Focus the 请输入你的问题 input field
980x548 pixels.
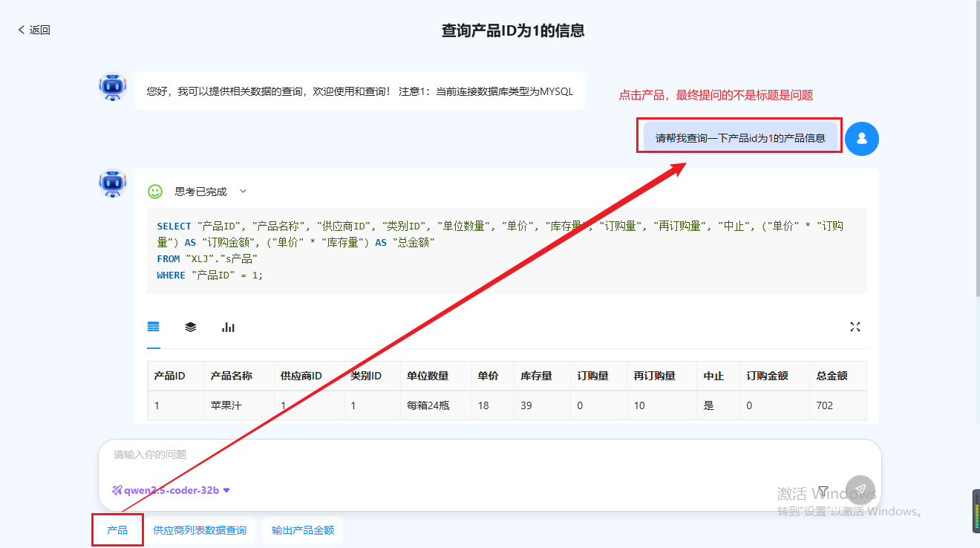pyautogui.click(x=445, y=454)
